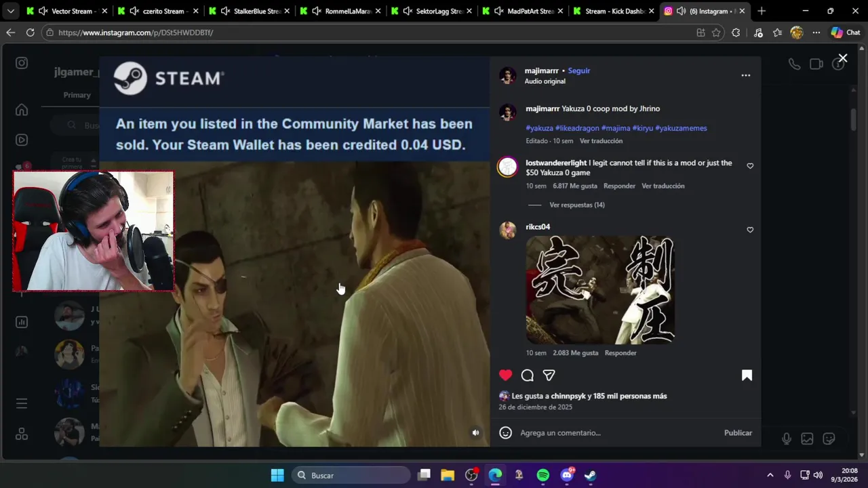
Task: Open the browser extensions puzzle icon
Action: point(736,33)
